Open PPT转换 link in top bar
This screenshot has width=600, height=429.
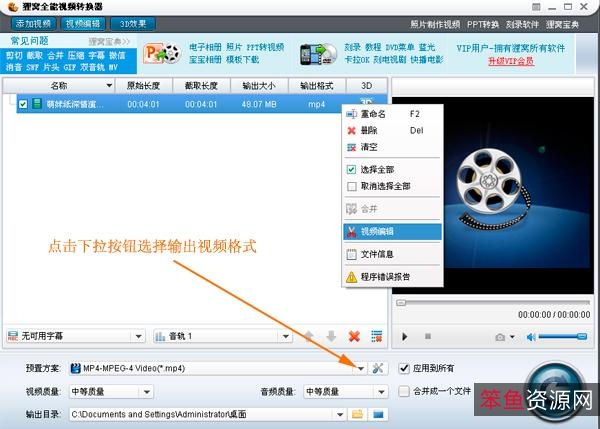point(483,24)
